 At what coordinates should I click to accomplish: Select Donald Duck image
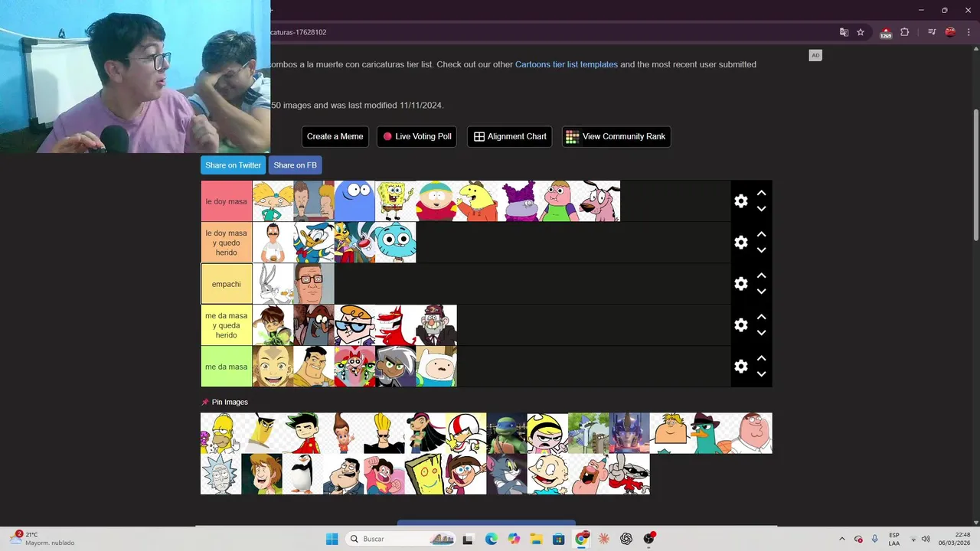pyautogui.click(x=314, y=243)
